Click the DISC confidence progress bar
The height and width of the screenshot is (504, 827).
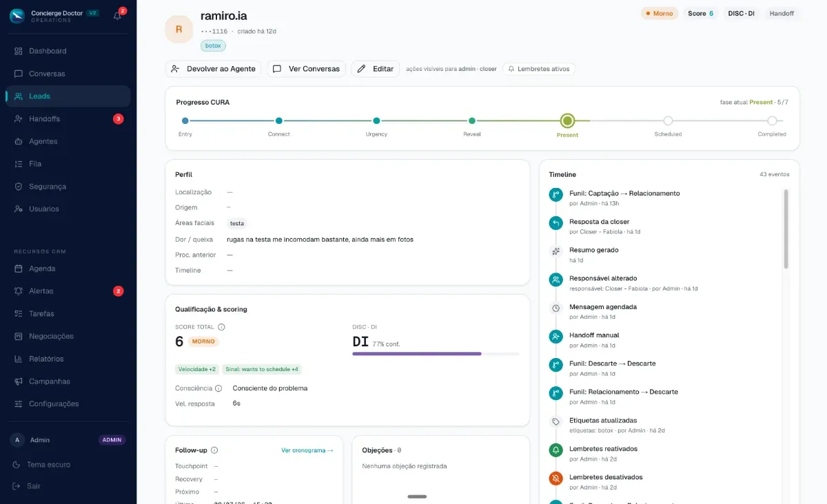pyautogui.click(x=436, y=354)
